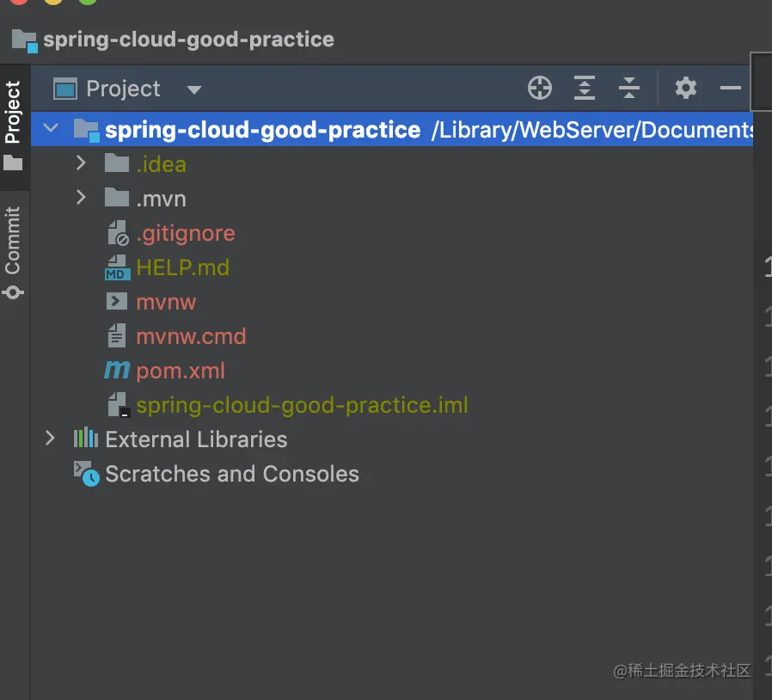Open the Project view dropdown arrow
Screen dimensions: 772x700
click(x=194, y=89)
